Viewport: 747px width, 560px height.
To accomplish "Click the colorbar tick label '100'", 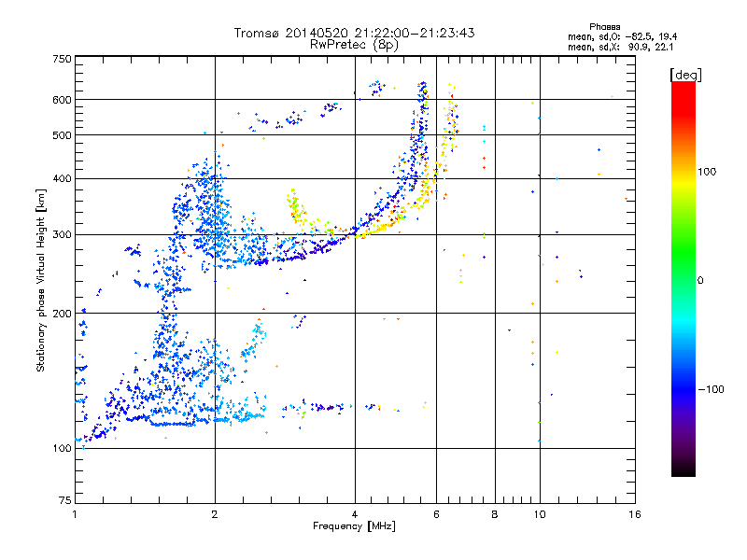I will (x=707, y=172).
